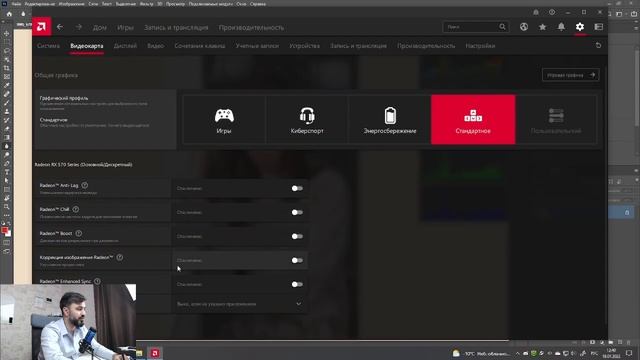Open help for Radeon Chill

(x=76, y=209)
